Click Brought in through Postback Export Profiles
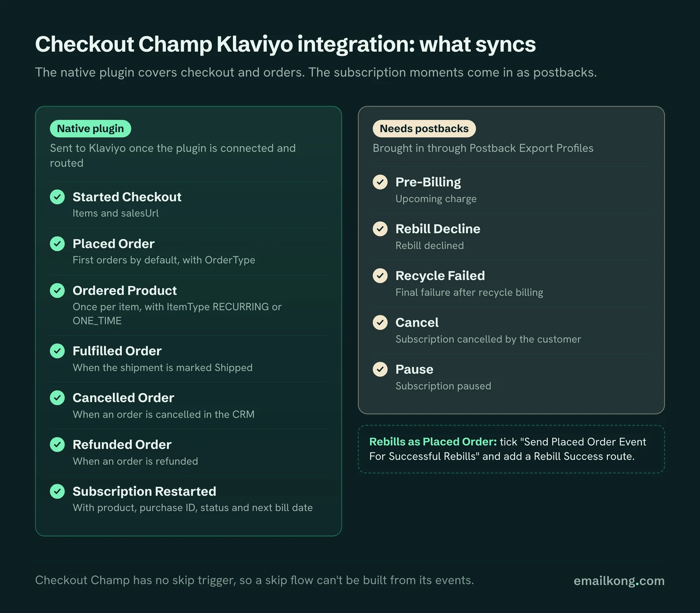The width and height of the screenshot is (700, 613). (x=483, y=148)
